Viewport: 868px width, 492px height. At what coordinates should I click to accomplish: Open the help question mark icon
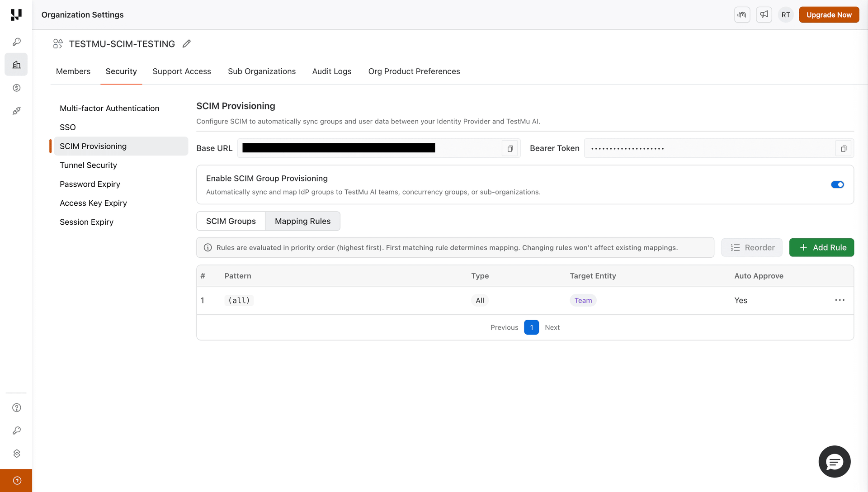[16, 407]
